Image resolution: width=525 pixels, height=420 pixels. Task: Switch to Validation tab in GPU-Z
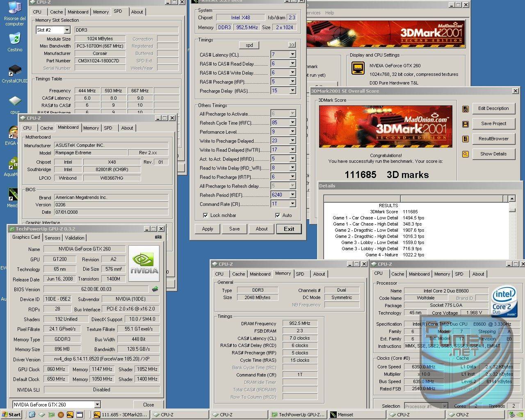(x=74, y=238)
